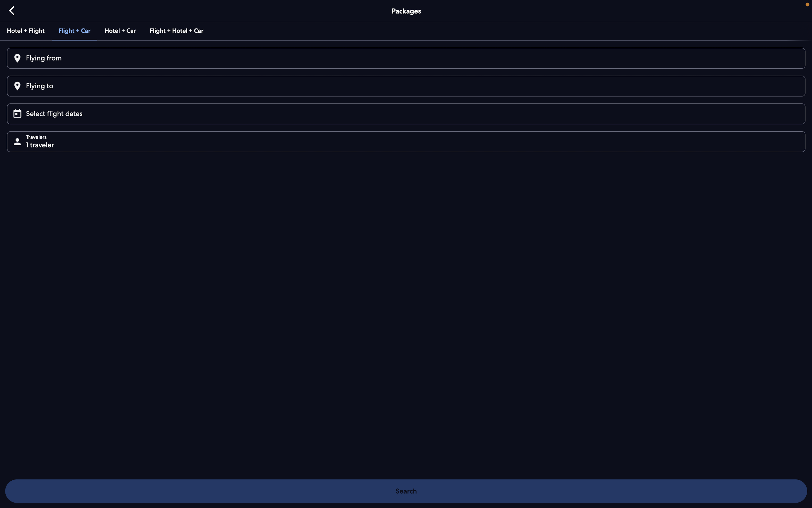Screen dimensions: 812x508
Task: Open the Select flight dates field
Action: [406, 114]
